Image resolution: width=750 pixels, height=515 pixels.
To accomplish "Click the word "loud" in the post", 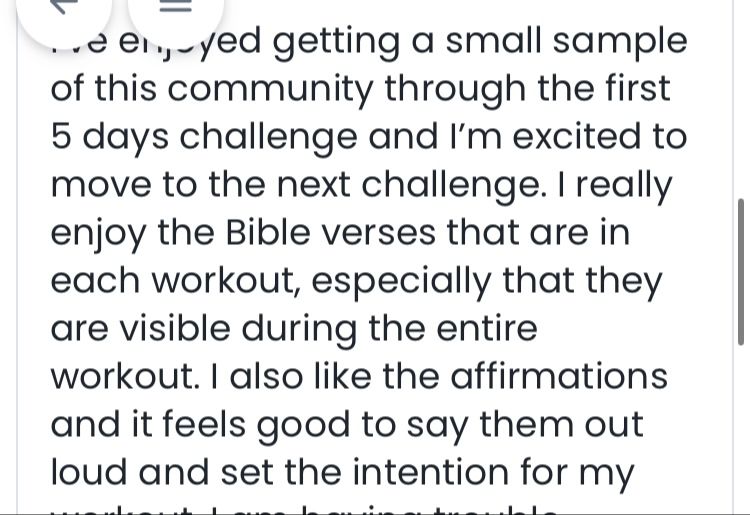I will click(x=89, y=473).
